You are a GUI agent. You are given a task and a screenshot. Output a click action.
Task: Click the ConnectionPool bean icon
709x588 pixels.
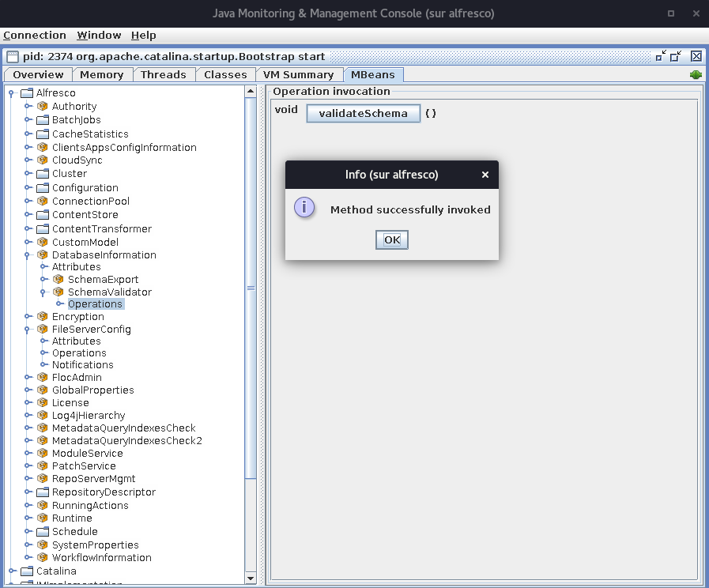43,201
